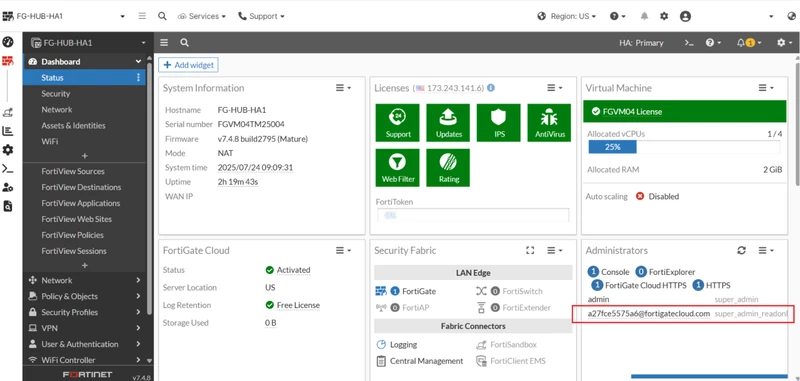Open the FortiGate Cloud widget menu
Image resolution: width=800 pixels, height=381 pixels.
(343, 250)
